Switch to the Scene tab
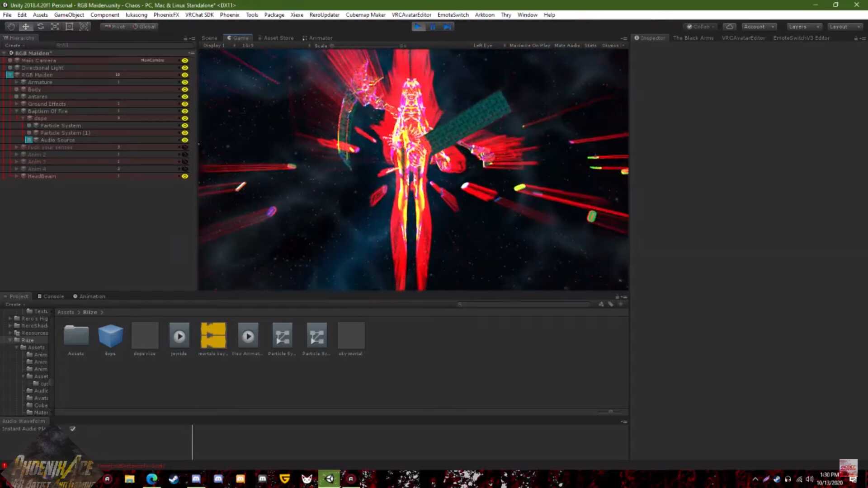The height and width of the screenshot is (488, 868). (209, 38)
